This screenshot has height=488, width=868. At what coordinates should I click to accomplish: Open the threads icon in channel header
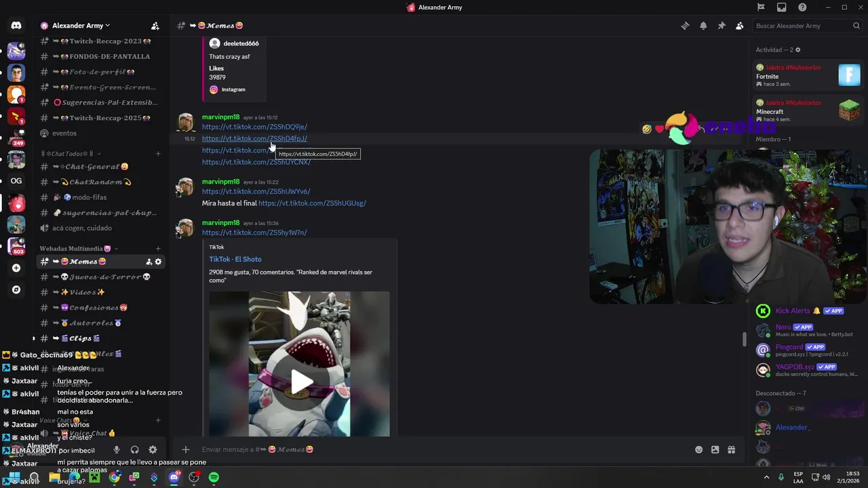685,26
